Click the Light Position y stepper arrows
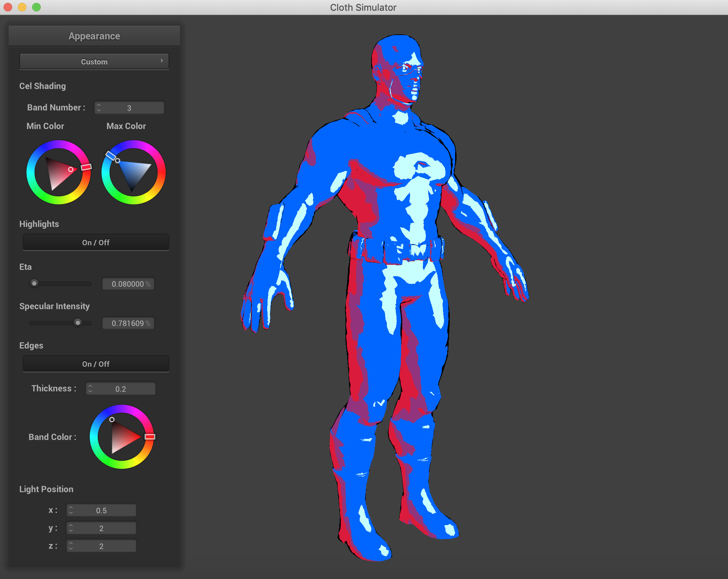This screenshot has width=728, height=579. coord(71,528)
